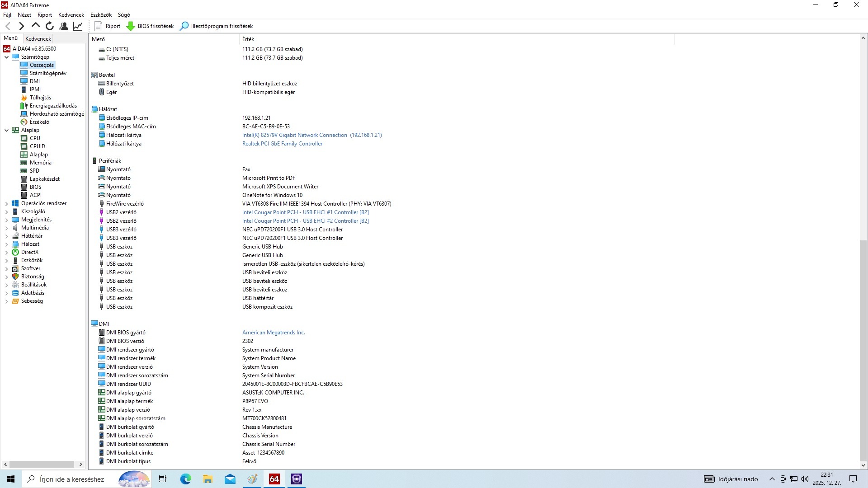
Task: Expand the Multimédia tree node
Action: [6, 228]
